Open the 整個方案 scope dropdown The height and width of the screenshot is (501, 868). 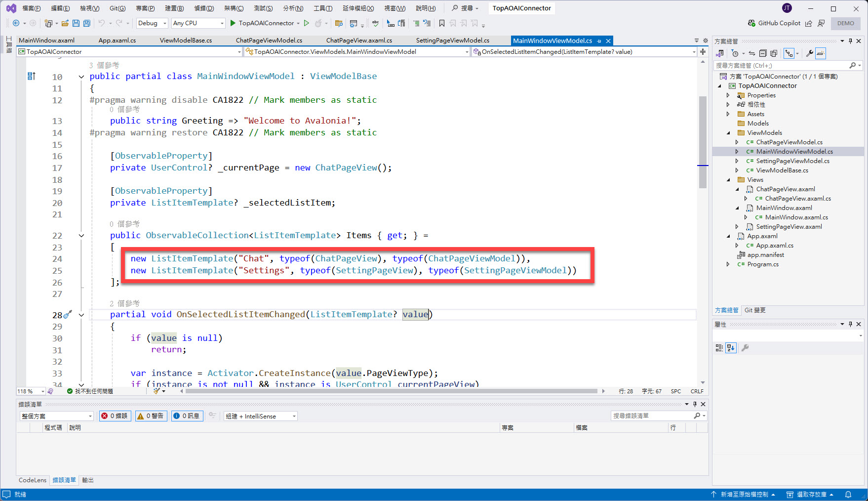[56, 416]
